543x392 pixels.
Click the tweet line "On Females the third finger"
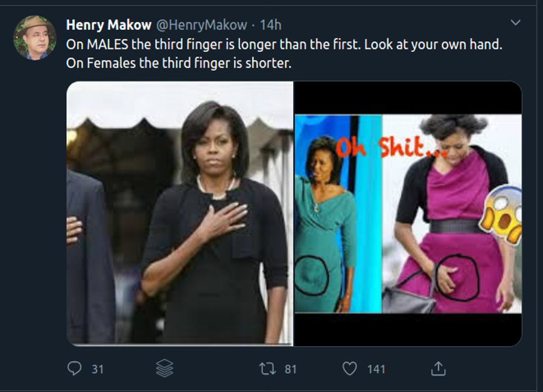point(179,63)
